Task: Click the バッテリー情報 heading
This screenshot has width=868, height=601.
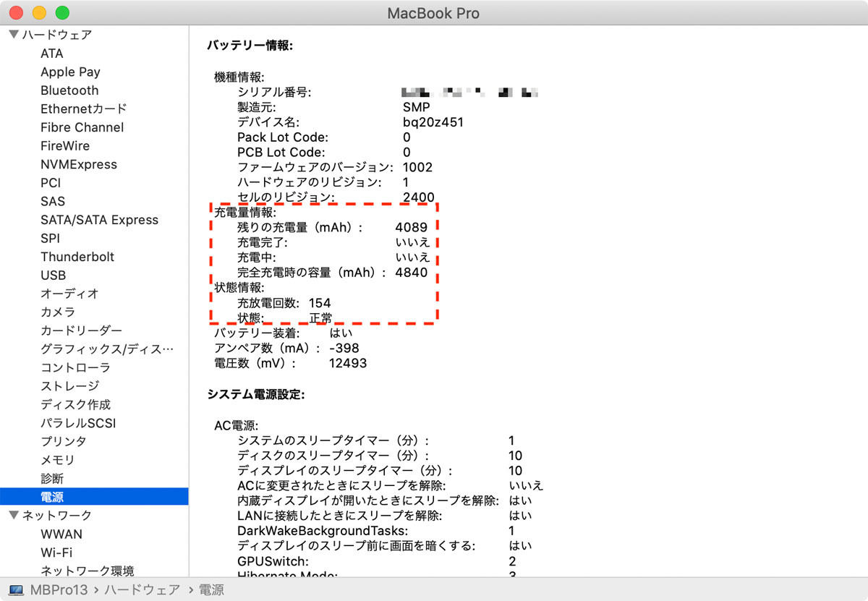Action: (x=250, y=46)
